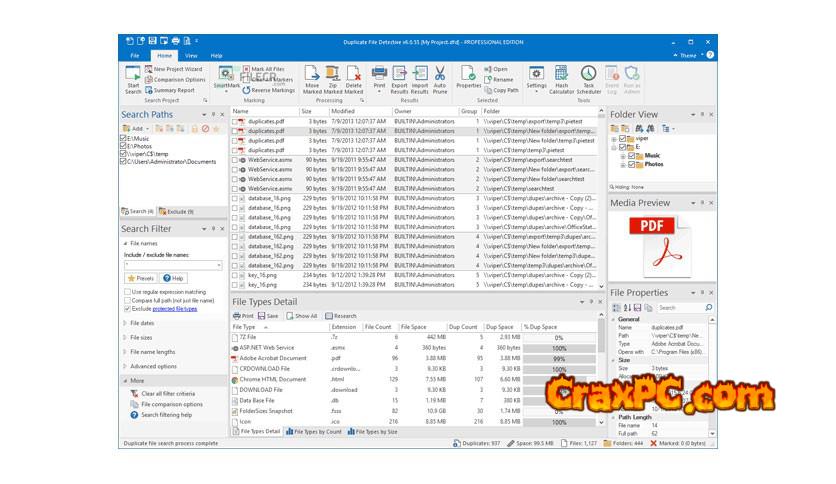Click the Presets button
This screenshot has width=836, height=484.
[x=141, y=278]
